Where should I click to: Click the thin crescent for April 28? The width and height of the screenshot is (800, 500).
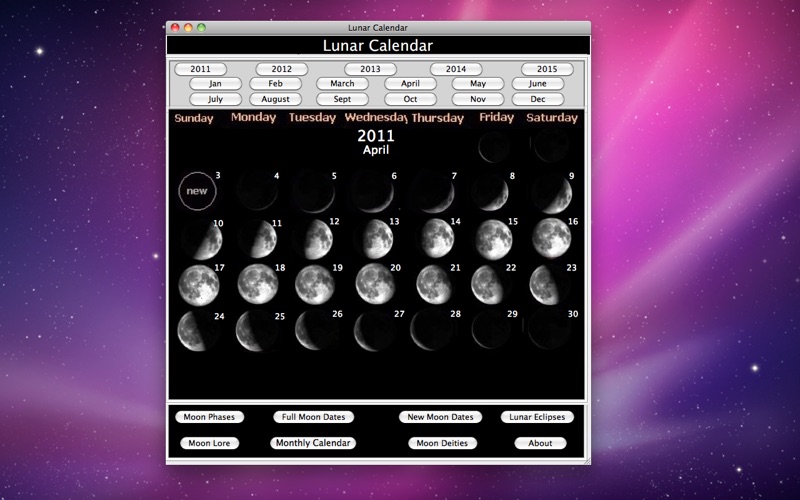(431, 330)
